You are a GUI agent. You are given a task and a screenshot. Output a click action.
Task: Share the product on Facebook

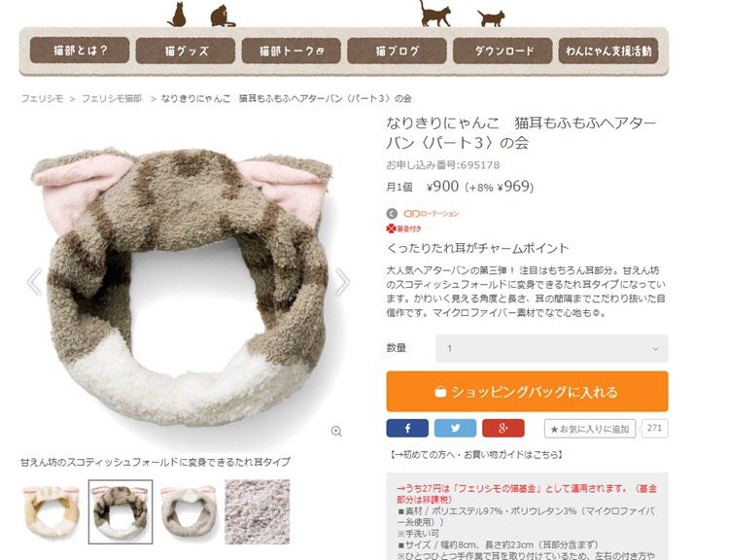coord(407,428)
